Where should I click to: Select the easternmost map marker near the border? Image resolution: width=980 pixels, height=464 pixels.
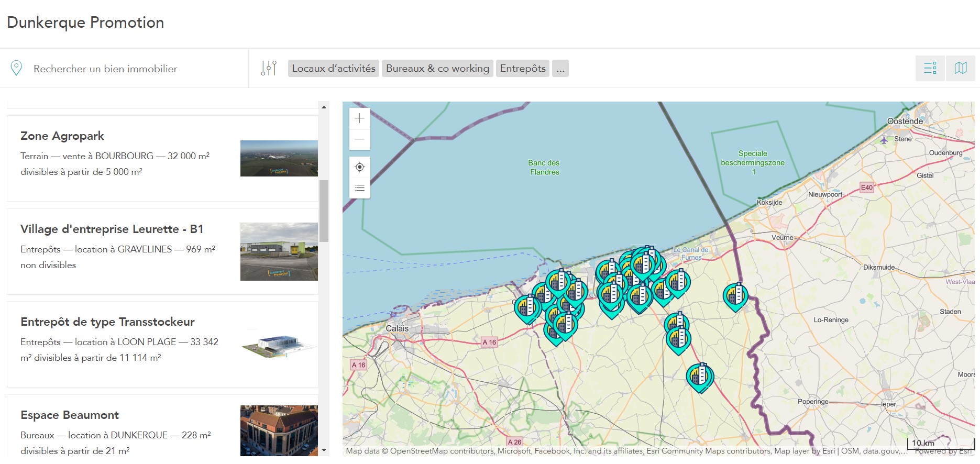click(x=735, y=295)
